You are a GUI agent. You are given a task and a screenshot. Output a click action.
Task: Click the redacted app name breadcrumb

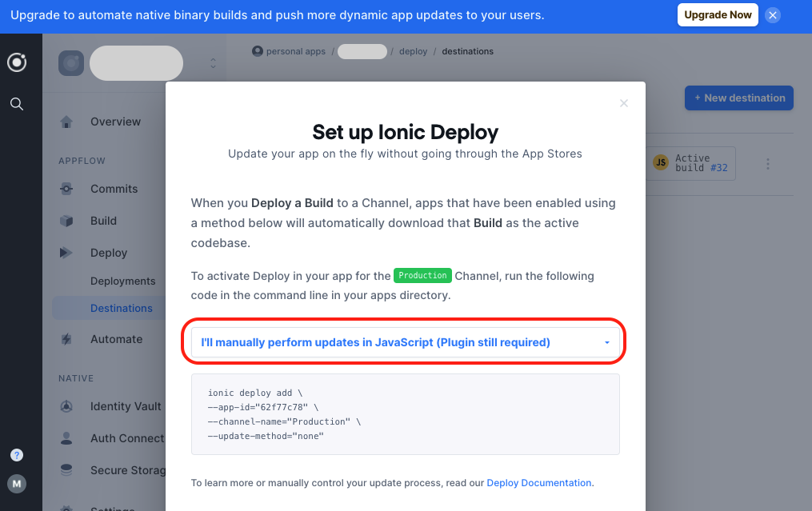click(362, 51)
